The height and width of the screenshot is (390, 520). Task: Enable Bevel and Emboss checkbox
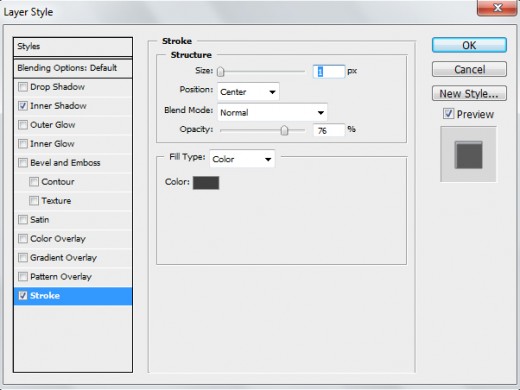point(23,163)
